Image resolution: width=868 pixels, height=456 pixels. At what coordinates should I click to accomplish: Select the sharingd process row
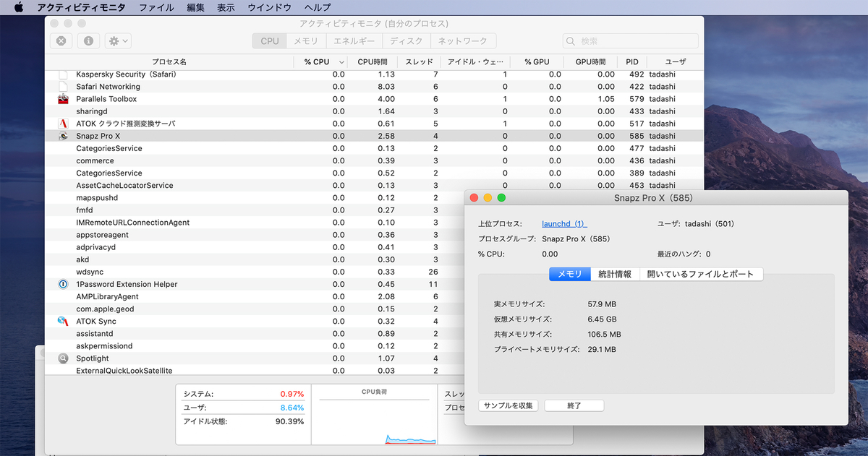[374, 111]
